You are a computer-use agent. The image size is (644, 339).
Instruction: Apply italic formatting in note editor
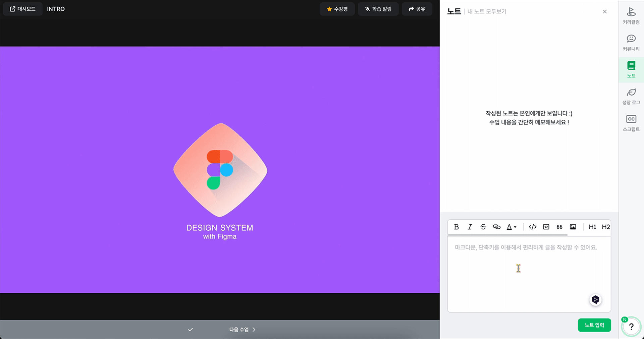click(470, 227)
